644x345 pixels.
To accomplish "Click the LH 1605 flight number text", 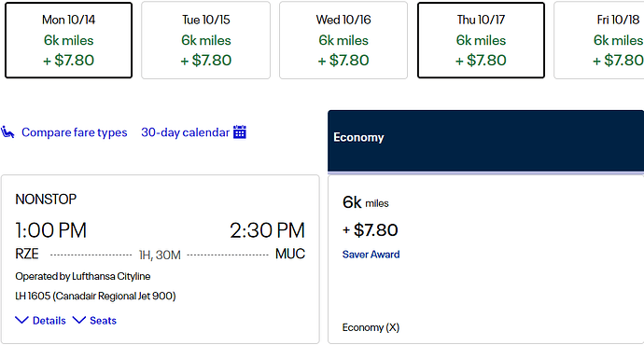I will coord(32,297).
